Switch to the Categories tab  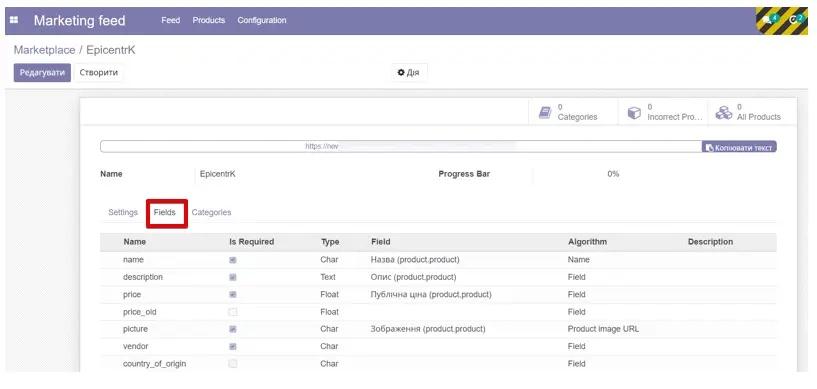(x=212, y=212)
